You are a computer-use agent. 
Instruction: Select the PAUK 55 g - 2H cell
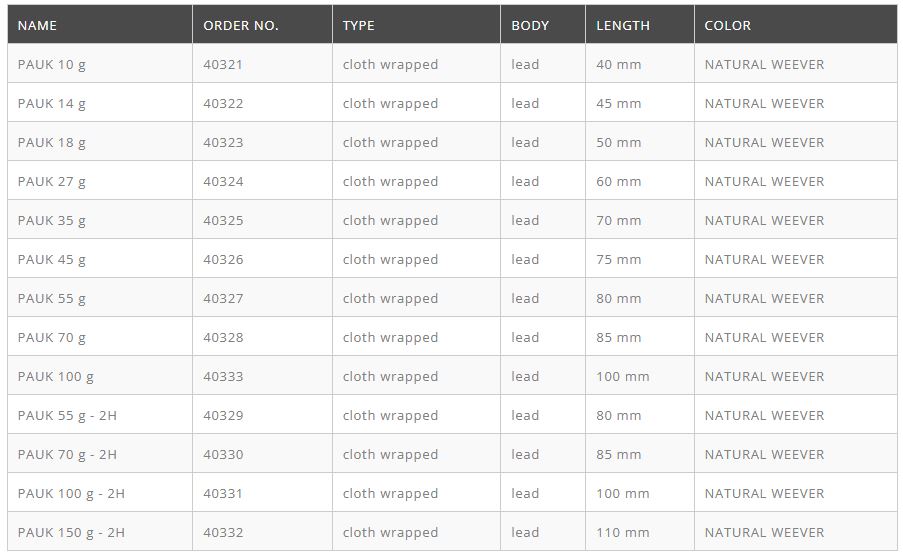pos(67,415)
